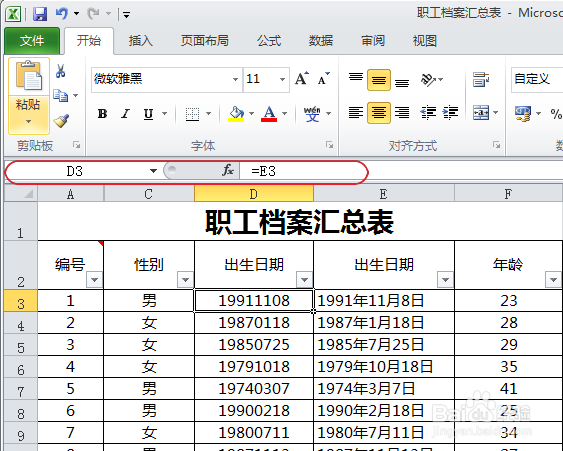This screenshot has width=563, height=451.
Task: Click the Redo arrow icon
Action: pos(93,14)
